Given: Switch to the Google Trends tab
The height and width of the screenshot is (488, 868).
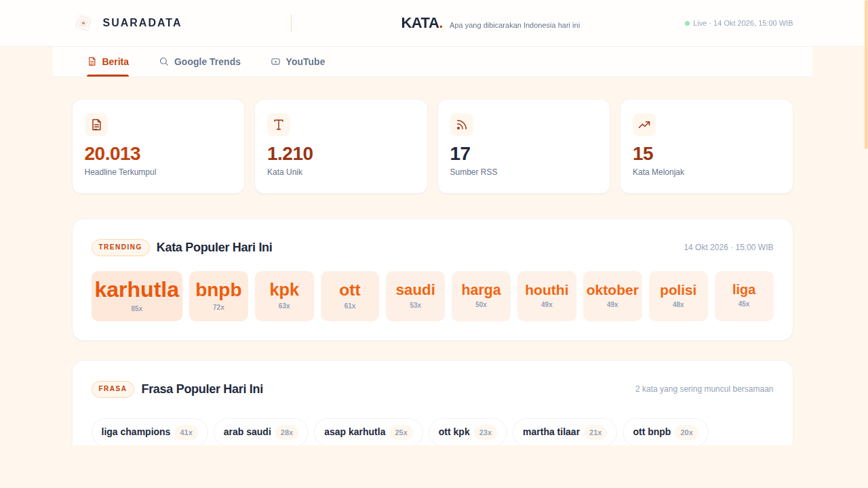Looking at the screenshot, I should coord(200,62).
